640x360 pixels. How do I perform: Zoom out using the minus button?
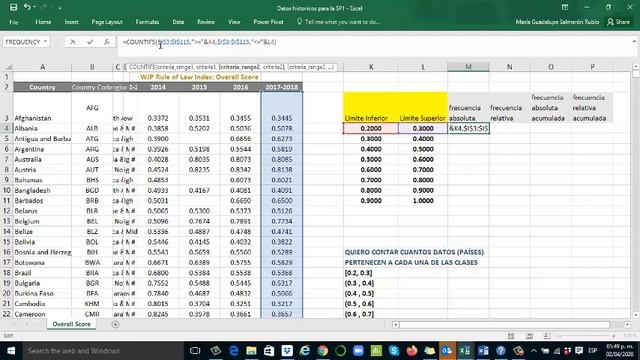click(560, 336)
